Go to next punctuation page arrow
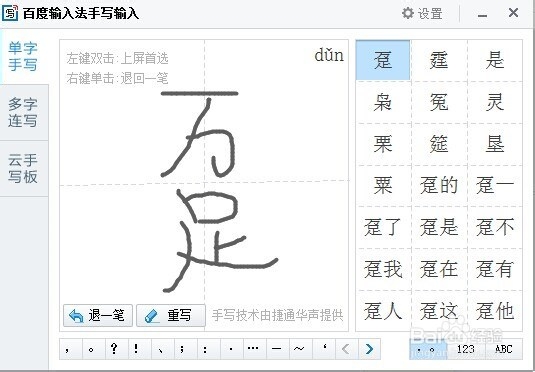This screenshot has width=535, height=372. pos(370,349)
